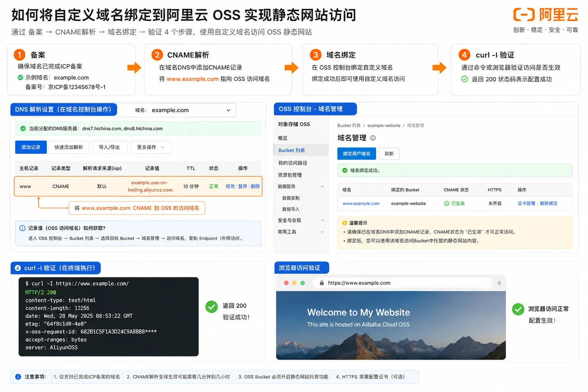This screenshot has width=588, height=392.
Task: Click the lock icon in the browser address bar
Action: click(x=322, y=283)
